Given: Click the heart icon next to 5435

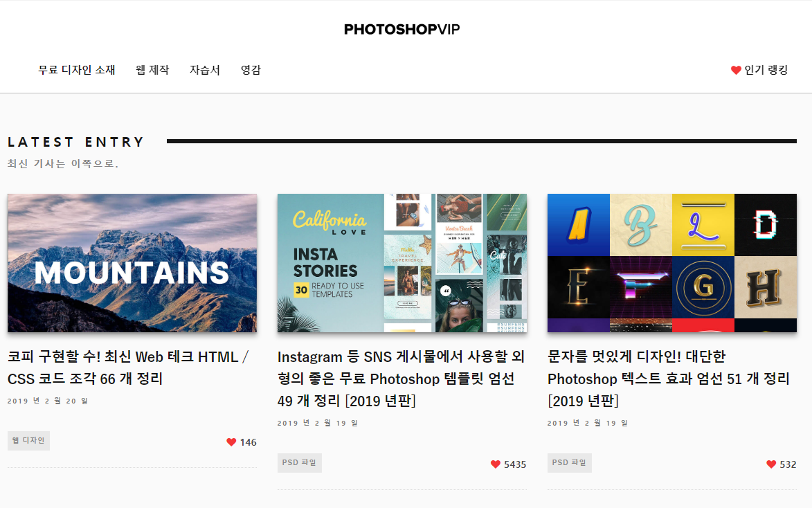Looking at the screenshot, I should point(496,464).
